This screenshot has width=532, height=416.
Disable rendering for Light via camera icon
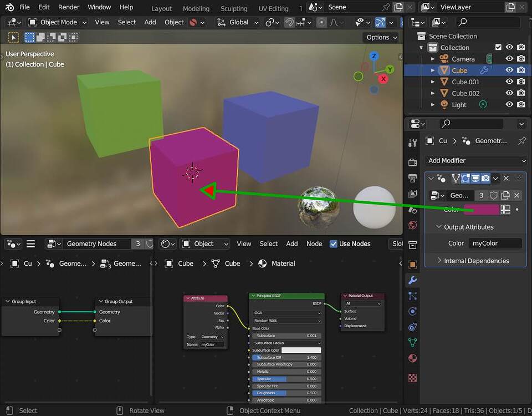[521, 104]
